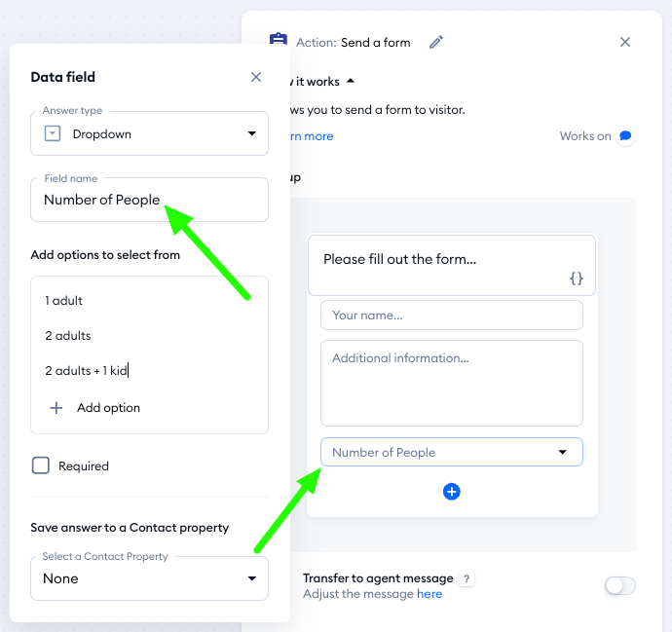The image size is (672, 632).
Task: Click the curly braces variable icon
Action: 577,279
